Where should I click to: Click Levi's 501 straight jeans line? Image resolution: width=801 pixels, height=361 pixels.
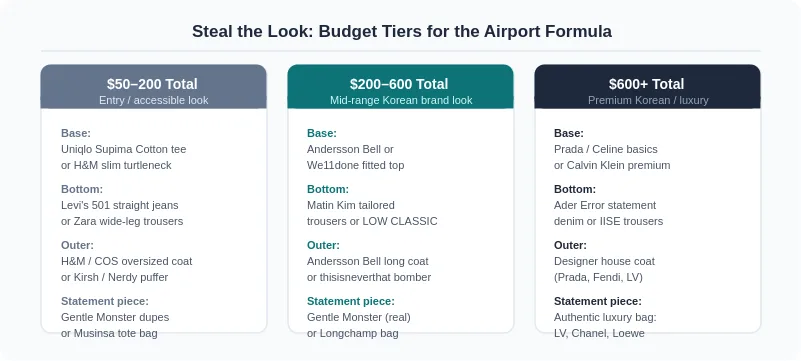point(120,205)
